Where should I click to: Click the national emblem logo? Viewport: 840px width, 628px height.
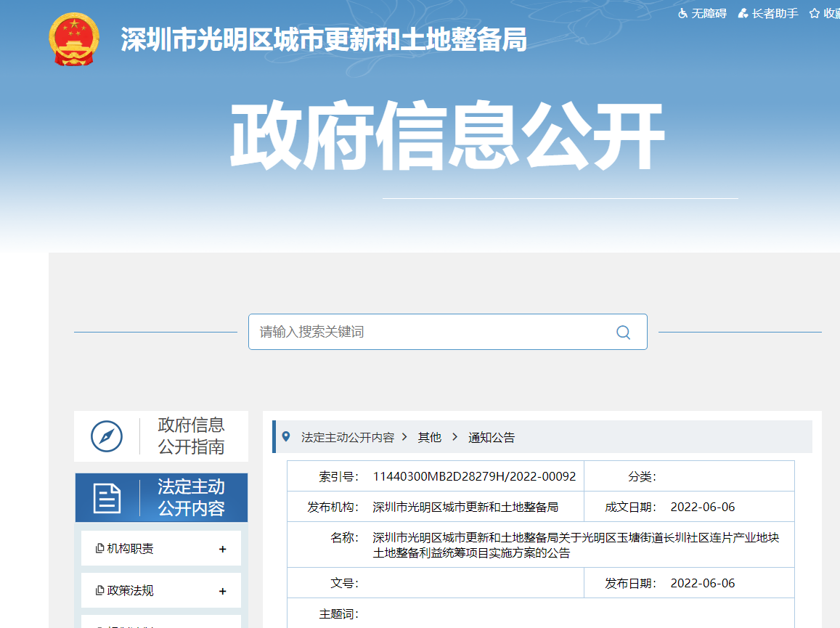click(x=71, y=39)
